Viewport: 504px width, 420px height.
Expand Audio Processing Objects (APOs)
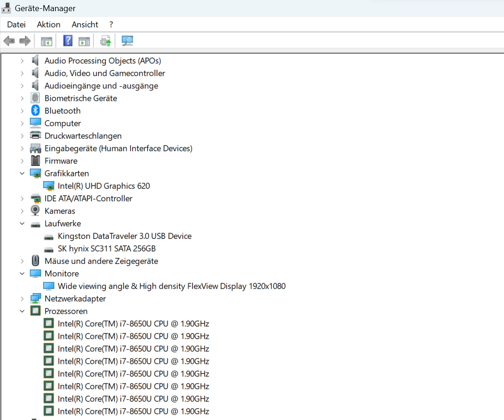click(22, 60)
